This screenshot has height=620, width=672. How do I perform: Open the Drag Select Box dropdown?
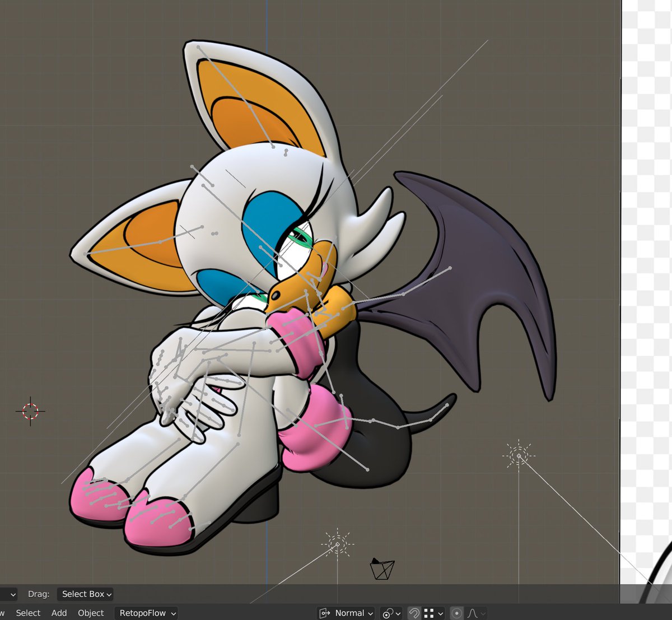point(85,594)
